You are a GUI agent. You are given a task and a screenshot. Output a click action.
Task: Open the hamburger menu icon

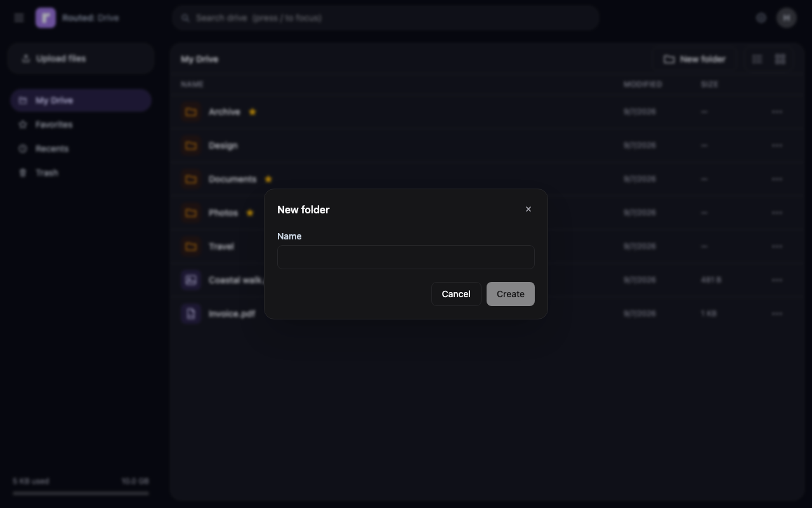pos(19,18)
